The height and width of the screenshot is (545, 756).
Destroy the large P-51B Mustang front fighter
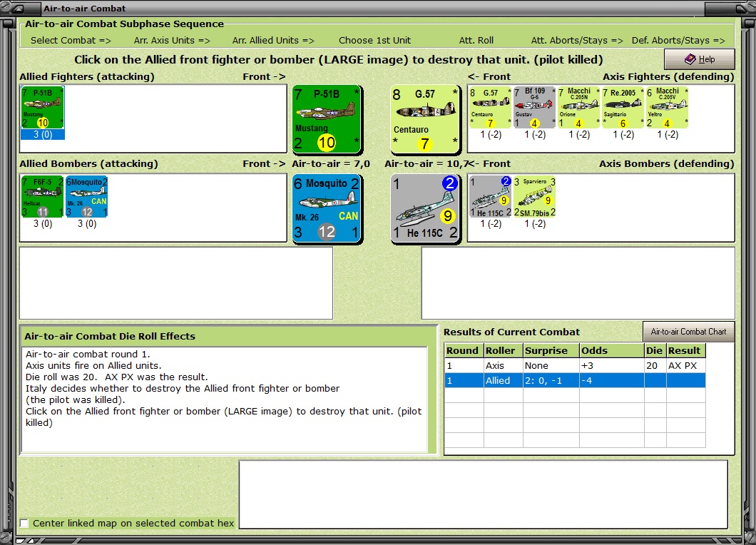coord(327,119)
